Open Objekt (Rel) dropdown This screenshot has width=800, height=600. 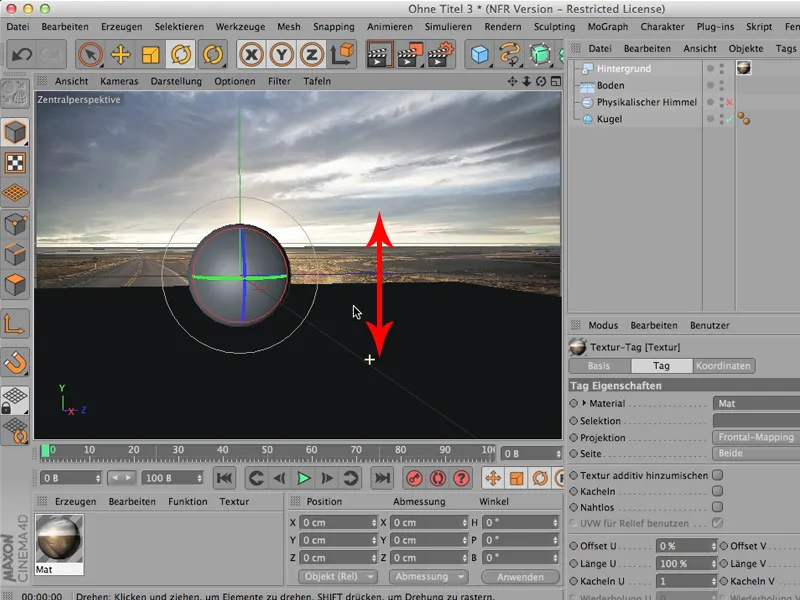click(x=338, y=577)
